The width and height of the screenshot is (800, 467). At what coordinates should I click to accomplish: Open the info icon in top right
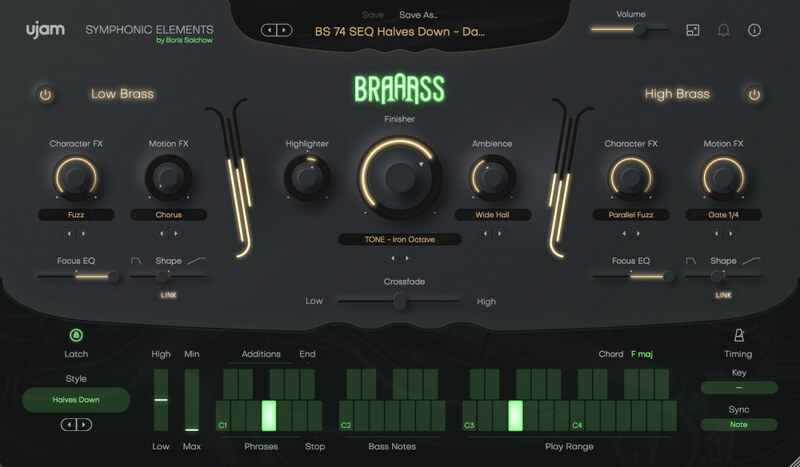[x=754, y=30]
